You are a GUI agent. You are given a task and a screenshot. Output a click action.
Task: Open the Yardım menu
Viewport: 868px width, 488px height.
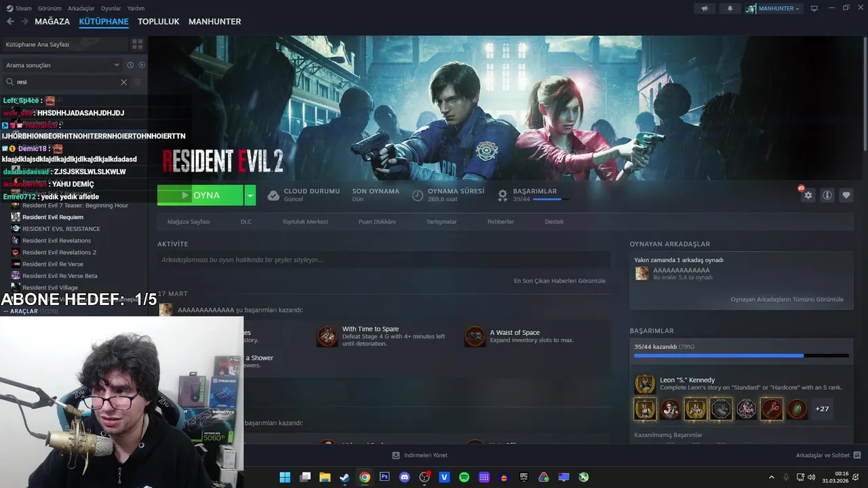[x=136, y=8]
